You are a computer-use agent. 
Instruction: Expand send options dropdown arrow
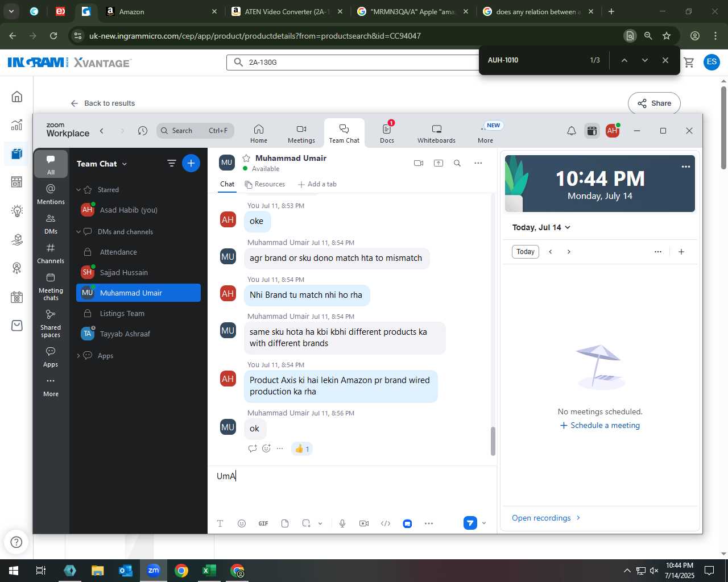484,523
